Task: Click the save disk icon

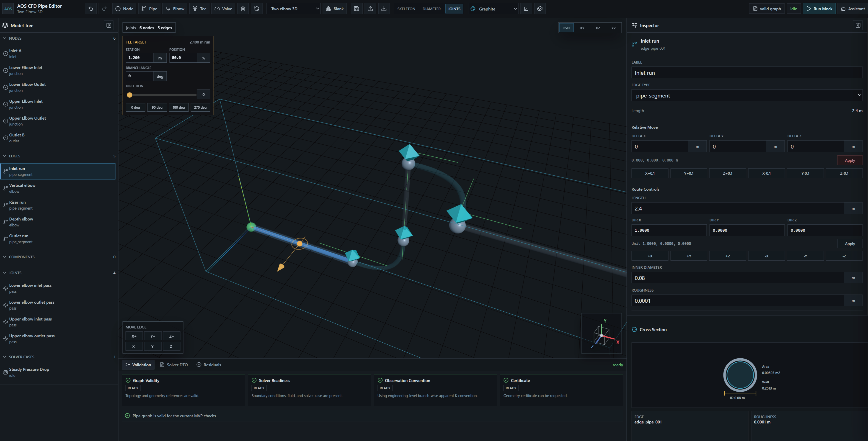Action: (356, 9)
